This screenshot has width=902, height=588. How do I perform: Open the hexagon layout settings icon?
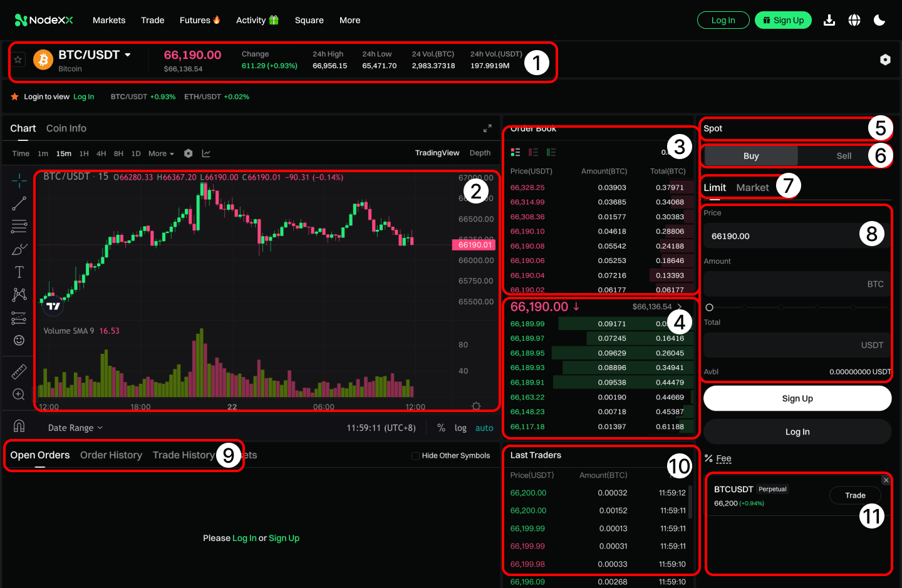pyautogui.click(x=885, y=59)
